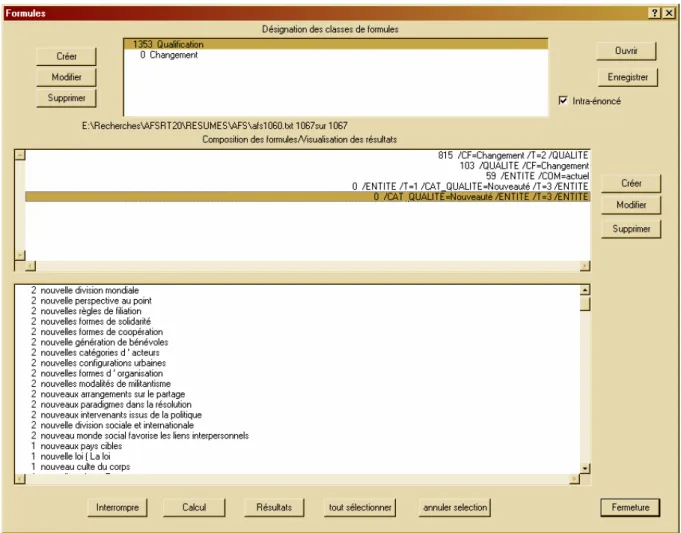This screenshot has height=533, width=681.
Task: Click Créer next to formula classes list
Action: click(66, 56)
